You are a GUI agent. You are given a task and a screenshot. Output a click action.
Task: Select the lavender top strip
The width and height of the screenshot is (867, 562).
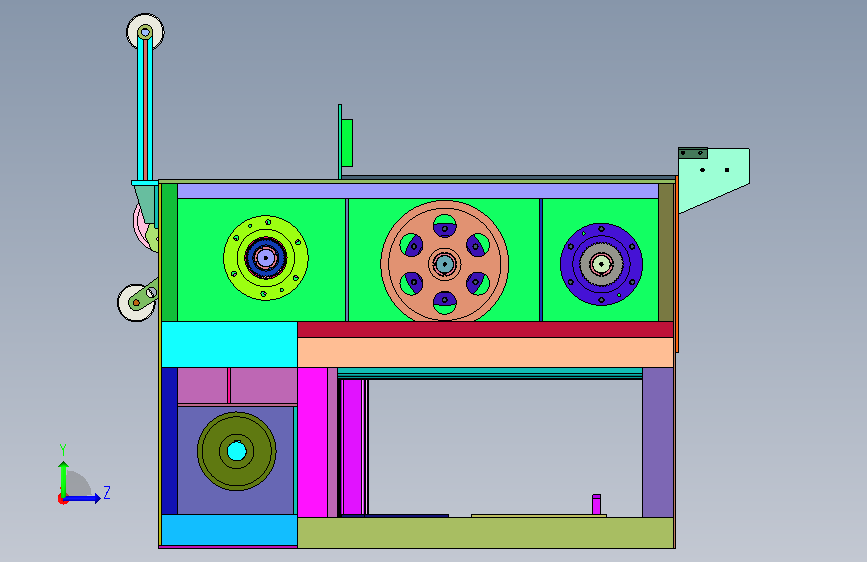pyautogui.click(x=417, y=191)
